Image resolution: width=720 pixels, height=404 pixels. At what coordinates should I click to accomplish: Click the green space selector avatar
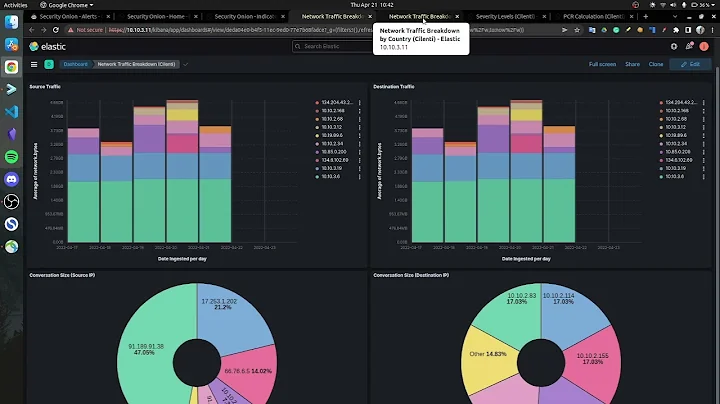pyautogui.click(x=49, y=64)
